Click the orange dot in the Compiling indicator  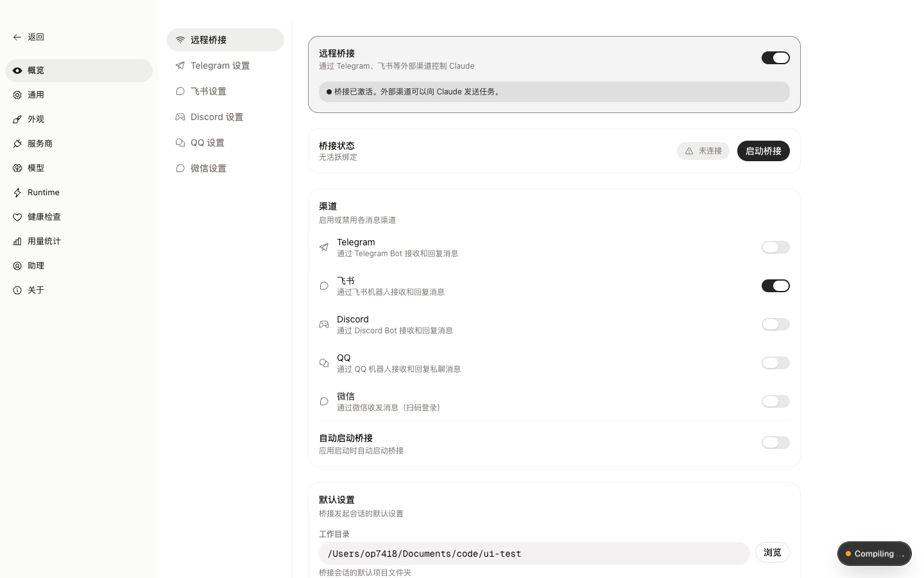tap(848, 554)
